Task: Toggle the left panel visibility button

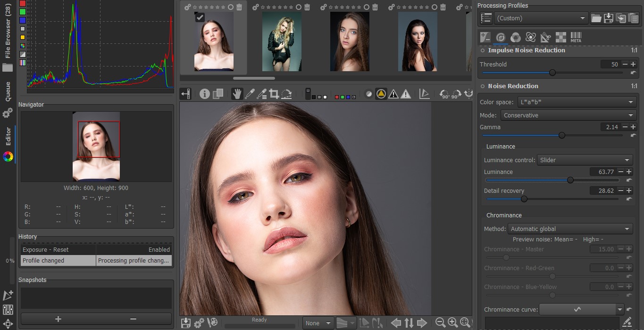Action: (185, 94)
